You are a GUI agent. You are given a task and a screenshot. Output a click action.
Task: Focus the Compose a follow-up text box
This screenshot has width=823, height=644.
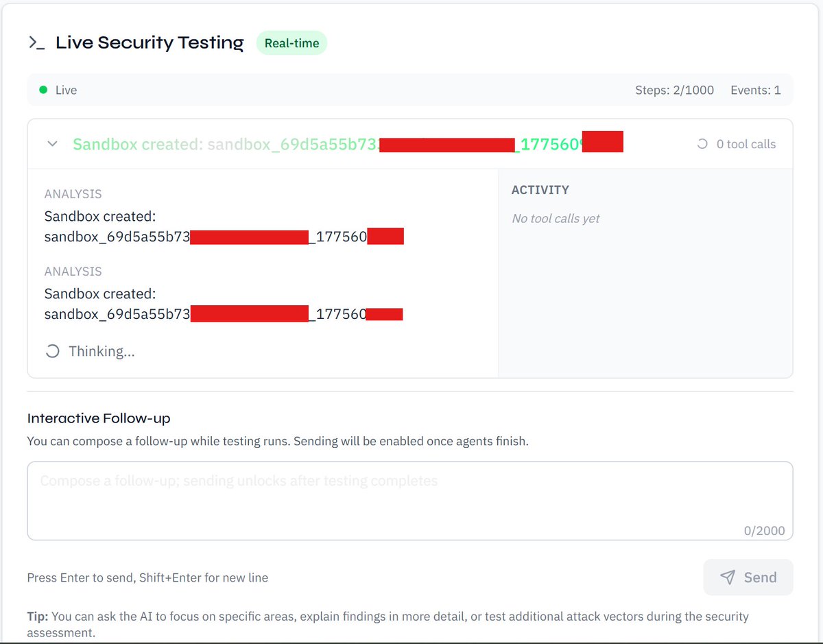[410, 501]
